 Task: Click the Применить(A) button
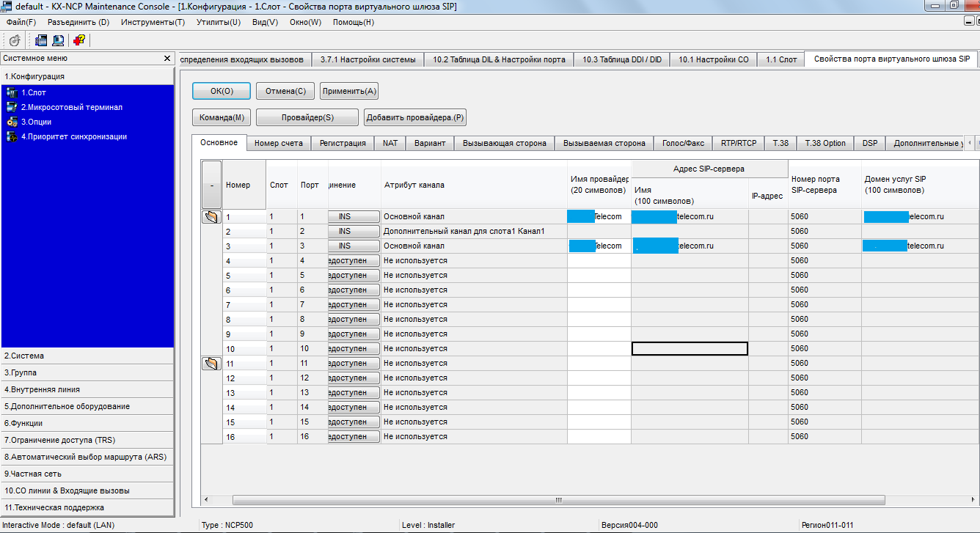[x=349, y=91]
